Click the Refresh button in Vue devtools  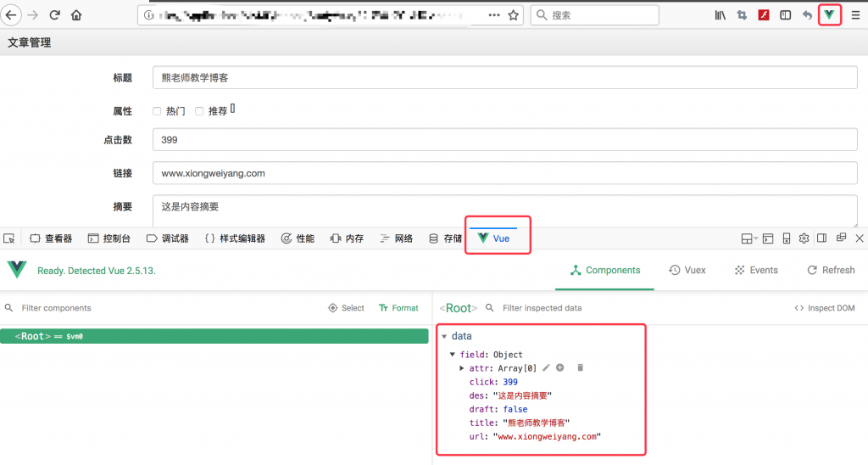pyautogui.click(x=830, y=270)
